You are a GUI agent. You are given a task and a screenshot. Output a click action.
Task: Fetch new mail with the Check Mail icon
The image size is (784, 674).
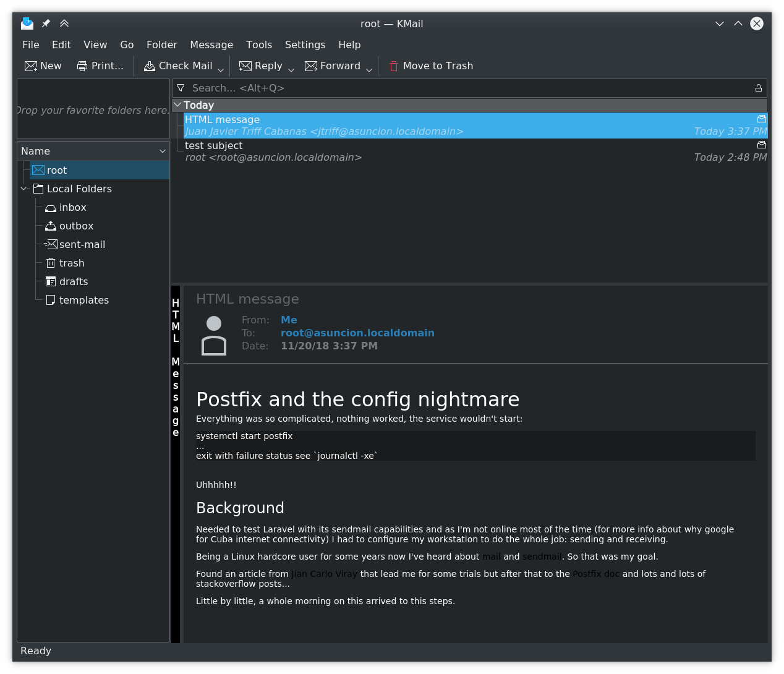click(x=148, y=66)
